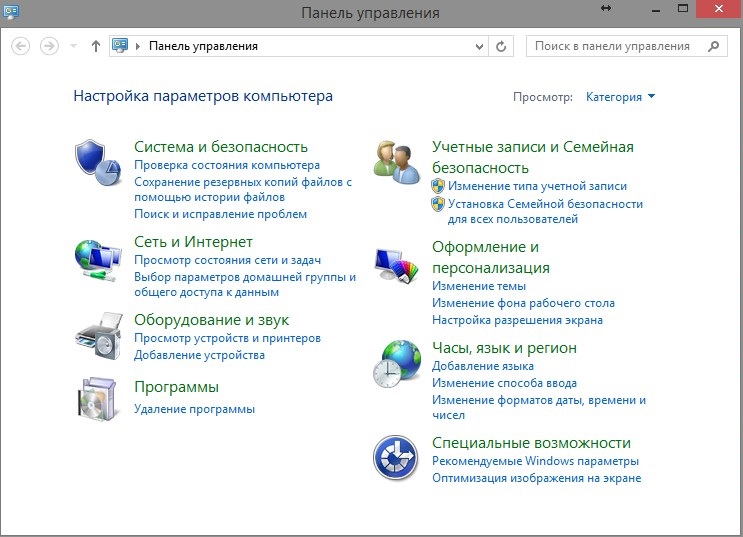This screenshot has height=537, width=743.
Task: Click the shield icon beside Установка Семейной безопасности
Action: (x=438, y=204)
